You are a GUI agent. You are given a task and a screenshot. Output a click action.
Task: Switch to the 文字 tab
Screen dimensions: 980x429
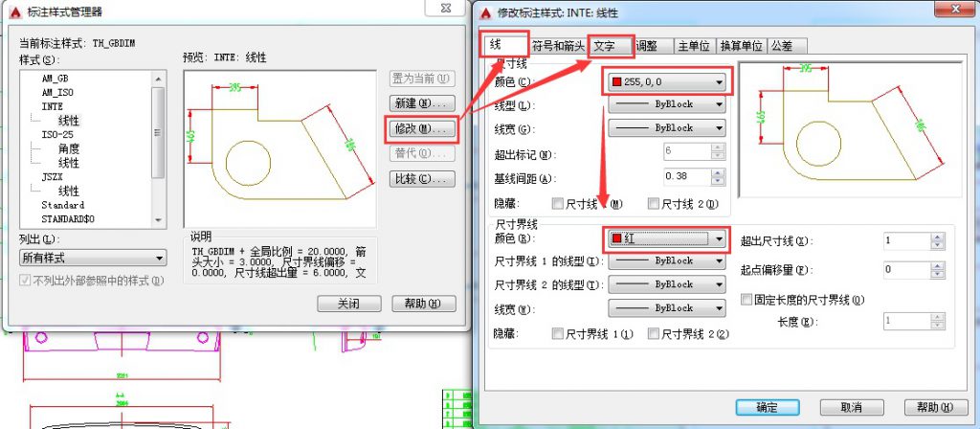click(605, 45)
